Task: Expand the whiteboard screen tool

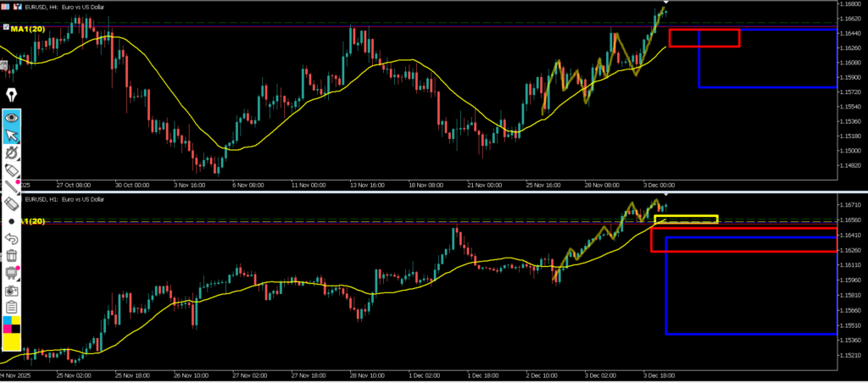Action: click(12, 272)
